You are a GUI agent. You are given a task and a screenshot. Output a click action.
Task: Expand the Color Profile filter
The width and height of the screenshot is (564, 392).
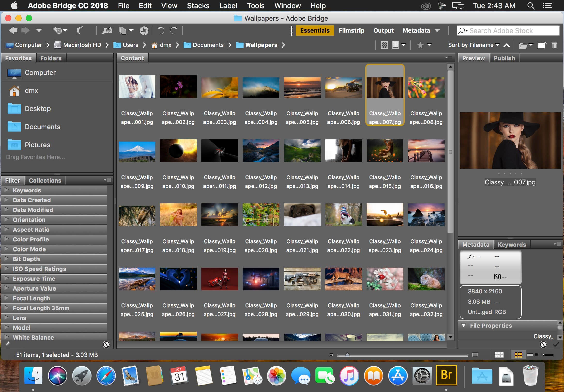(x=6, y=239)
